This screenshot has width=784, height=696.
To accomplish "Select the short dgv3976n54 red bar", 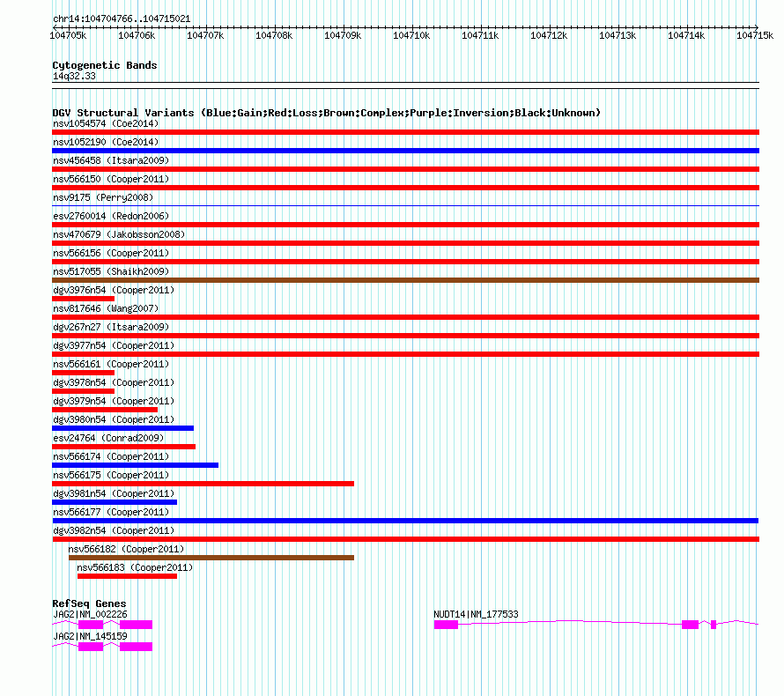I will (x=83, y=299).
